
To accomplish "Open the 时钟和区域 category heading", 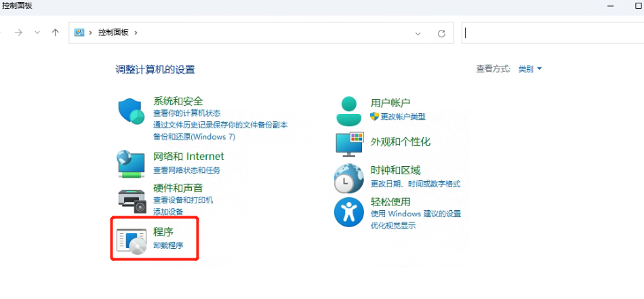I will click(x=395, y=170).
